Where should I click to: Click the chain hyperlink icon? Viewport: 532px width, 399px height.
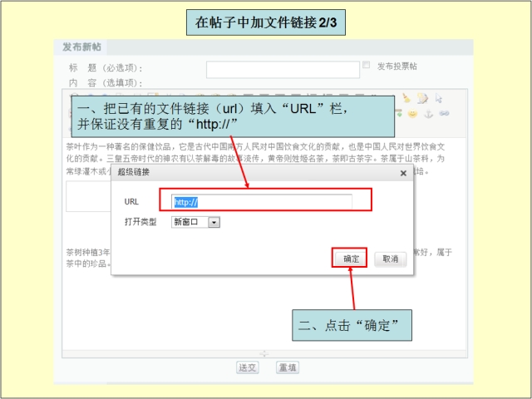(444, 113)
